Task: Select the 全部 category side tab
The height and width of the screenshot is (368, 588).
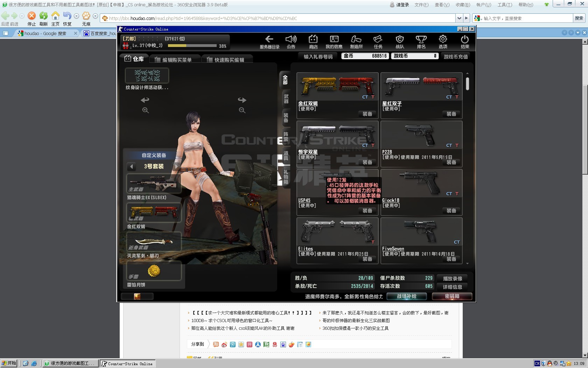Action: click(x=286, y=80)
